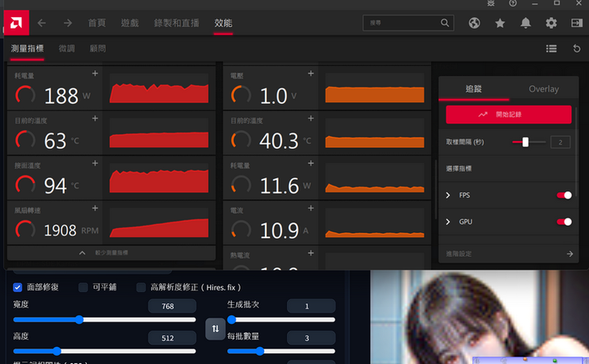Open 進階設定 with the right arrow

(570, 254)
